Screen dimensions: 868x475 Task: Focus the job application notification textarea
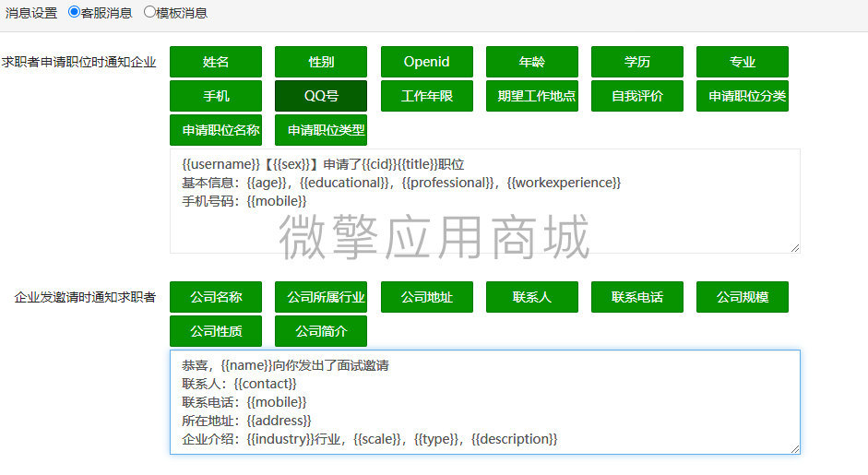point(485,201)
